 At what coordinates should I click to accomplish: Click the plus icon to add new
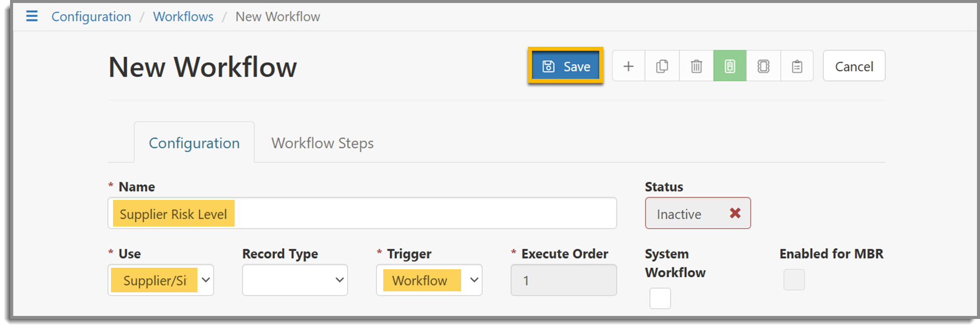pyautogui.click(x=628, y=66)
